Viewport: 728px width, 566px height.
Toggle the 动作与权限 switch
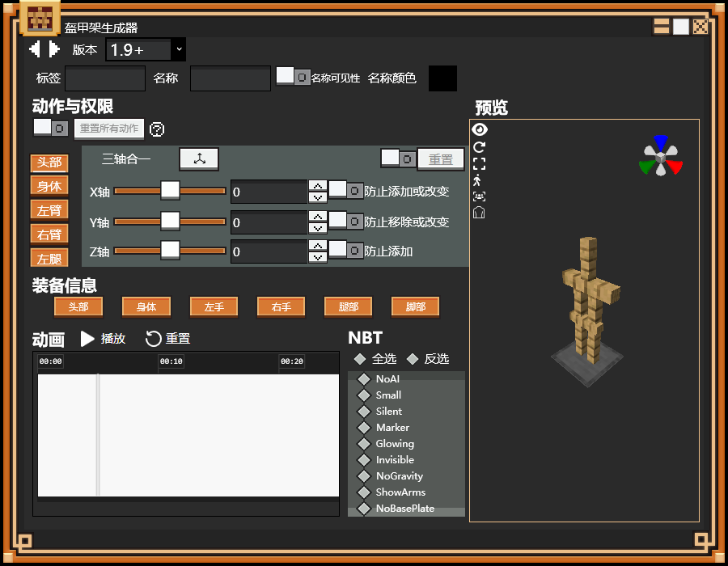(x=51, y=128)
